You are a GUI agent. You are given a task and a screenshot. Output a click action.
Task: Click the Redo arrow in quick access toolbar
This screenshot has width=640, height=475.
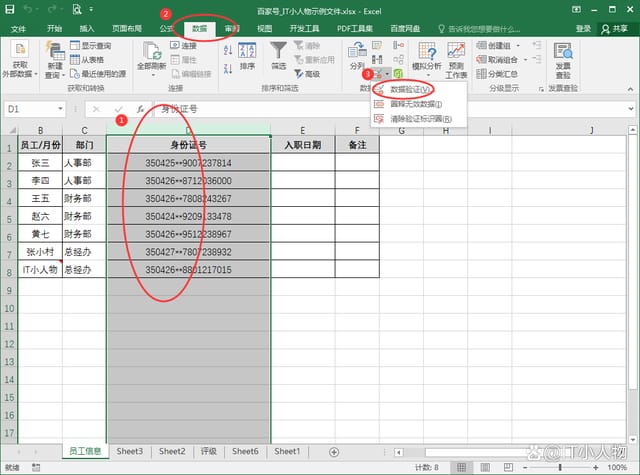click(x=53, y=9)
